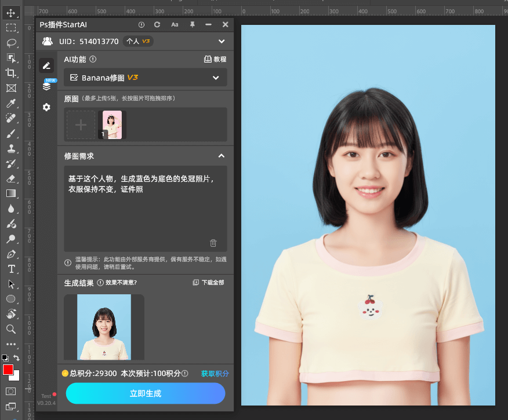The image size is (508, 420).
Task: Select the Move tool
Action: click(12, 12)
